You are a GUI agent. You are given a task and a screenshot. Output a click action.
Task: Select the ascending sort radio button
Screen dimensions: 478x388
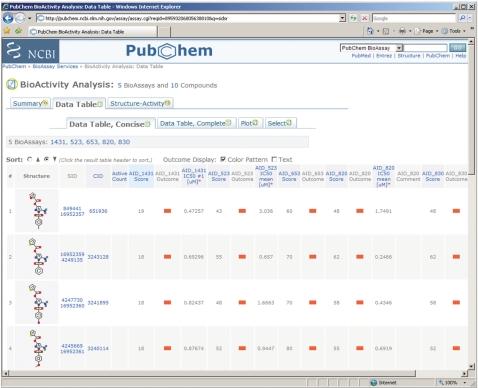[x=30, y=159]
